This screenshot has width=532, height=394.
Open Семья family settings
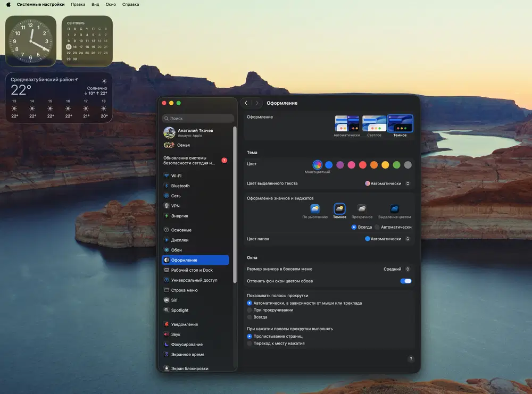[195, 145]
